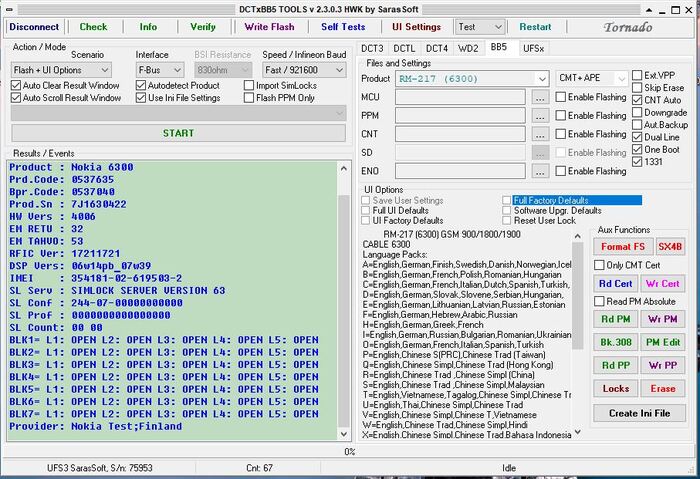Browse for CNT file with ... button
This screenshot has height=479, width=700.
[540, 134]
